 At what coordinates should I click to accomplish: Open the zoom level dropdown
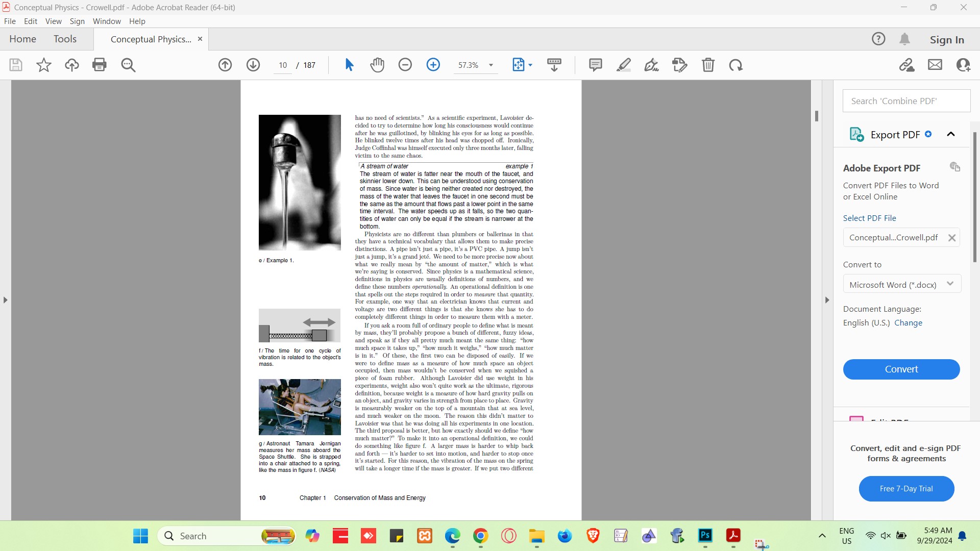[x=491, y=65]
